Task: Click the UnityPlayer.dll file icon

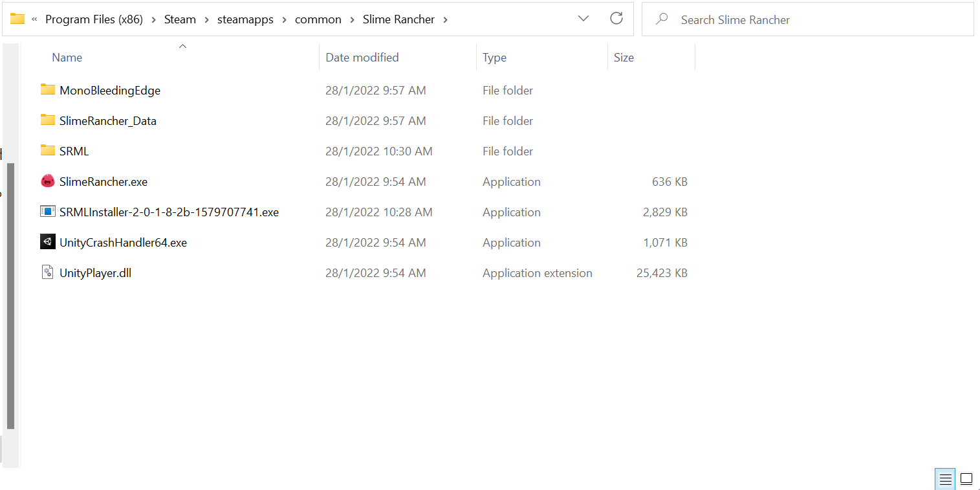Action: coord(47,273)
